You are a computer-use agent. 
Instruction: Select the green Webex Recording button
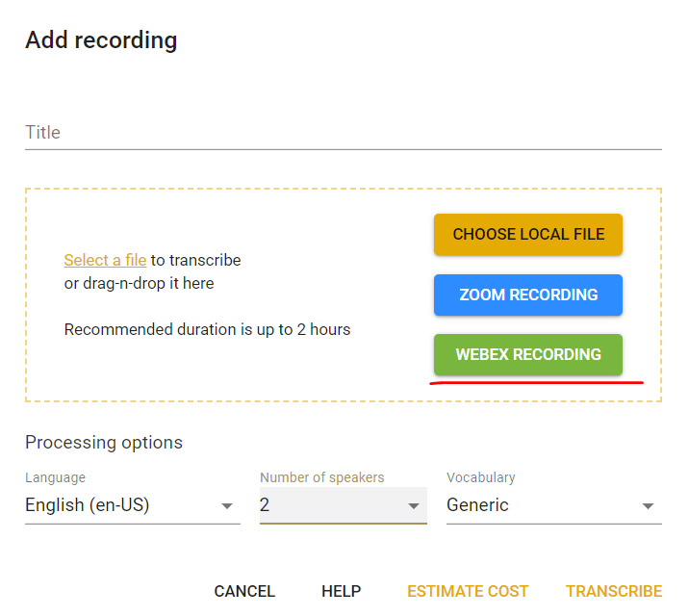528,354
